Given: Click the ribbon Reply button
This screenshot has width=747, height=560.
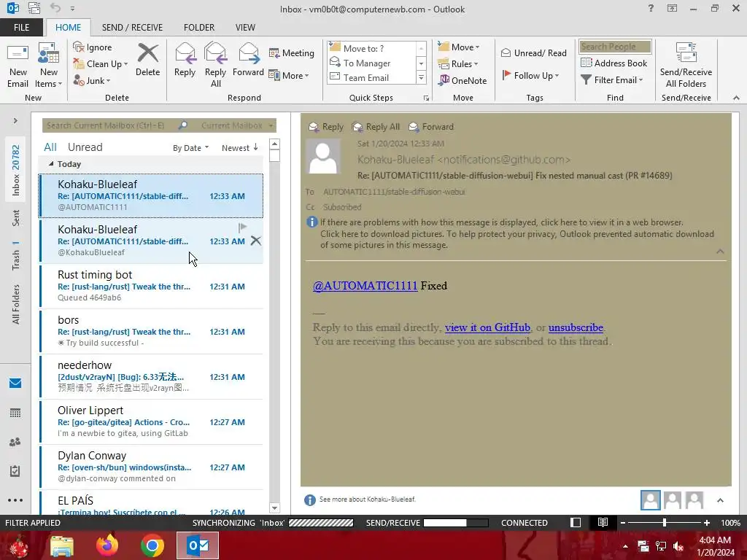Looking at the screenshot, I should click(x=185, y=61).
